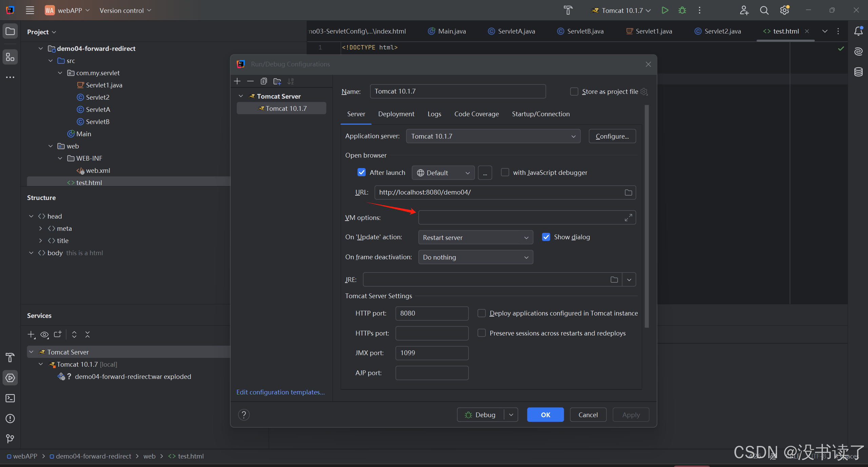
Task: Open Servlet2.java editor tab
Action: 718,31
